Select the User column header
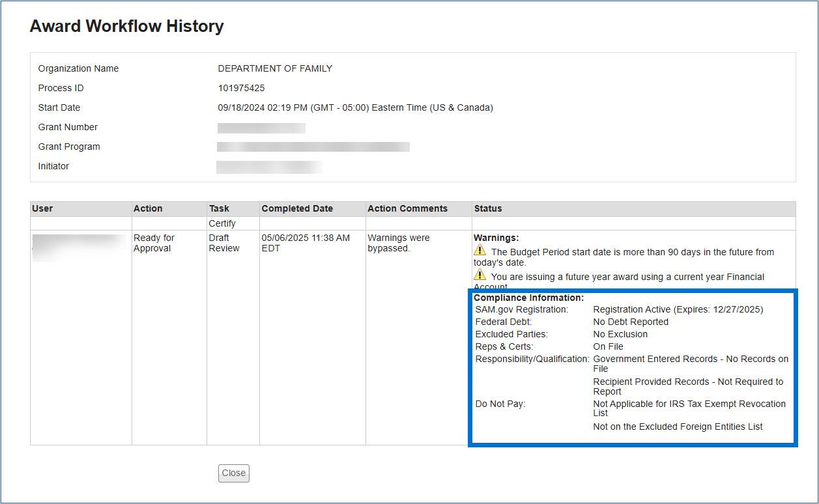819x504 pixels. (42, 209)
